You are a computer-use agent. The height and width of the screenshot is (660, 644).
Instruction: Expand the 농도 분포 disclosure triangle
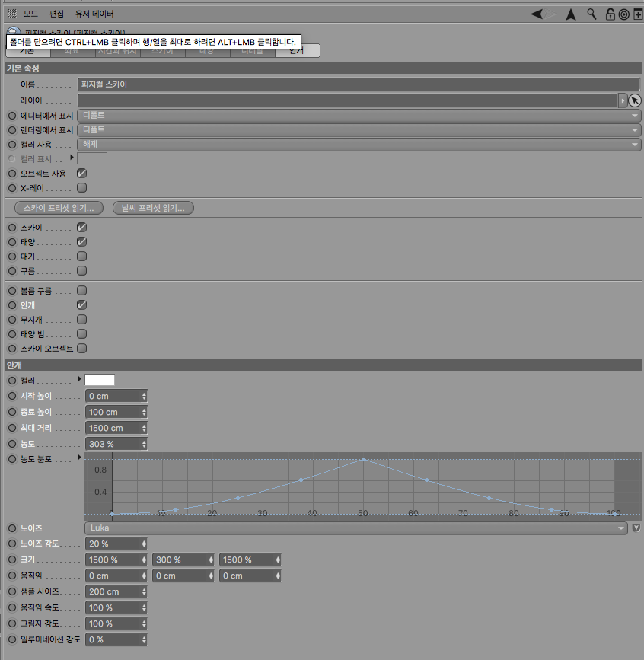pyautogui.click(x=78, y=458)
